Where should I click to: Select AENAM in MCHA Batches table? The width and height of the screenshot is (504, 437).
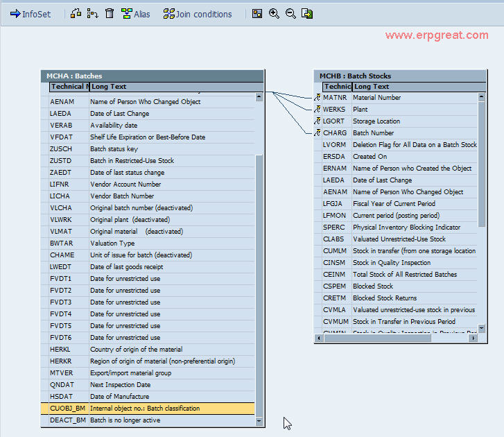(x=148, y=101)
